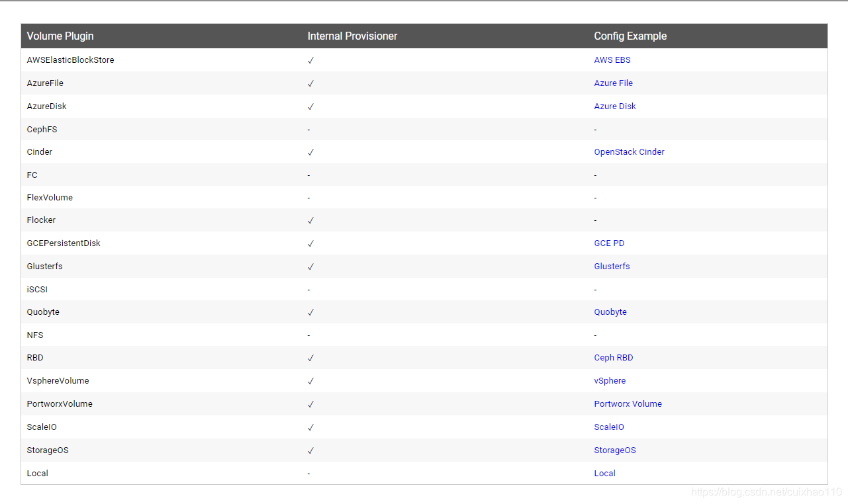Click the Glusterfs config example link
Screen dimensions: 848x504
612,266
